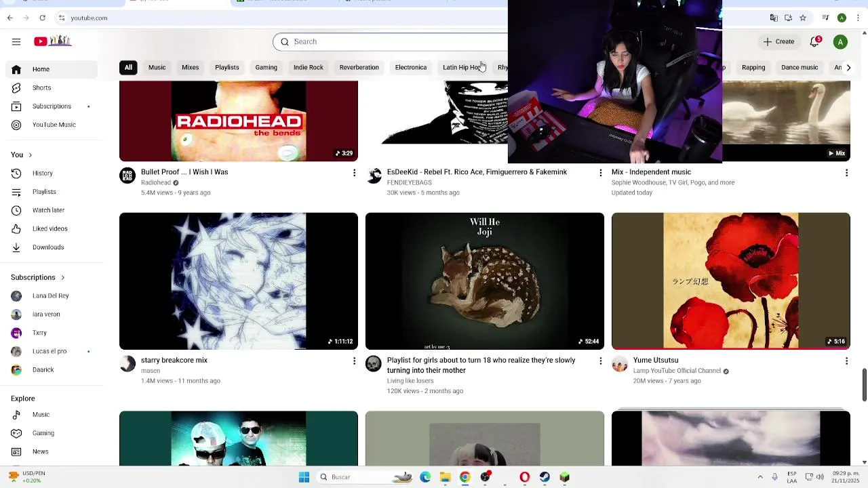Open the hamburger guide menu

point(16,42)
